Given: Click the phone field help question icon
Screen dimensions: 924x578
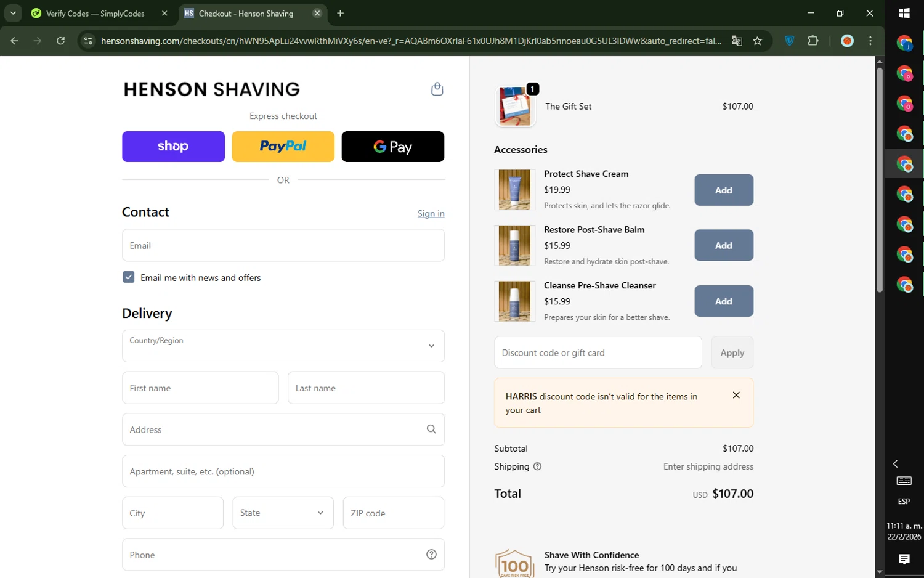Looking at the screenshot, I should 431,555.
